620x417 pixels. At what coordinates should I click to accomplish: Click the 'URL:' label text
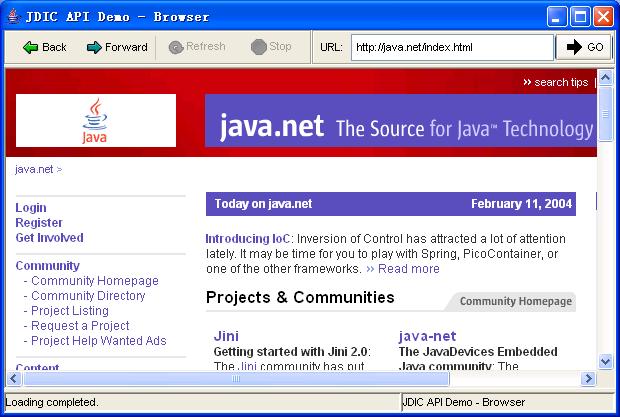click(x=331, y=47)
